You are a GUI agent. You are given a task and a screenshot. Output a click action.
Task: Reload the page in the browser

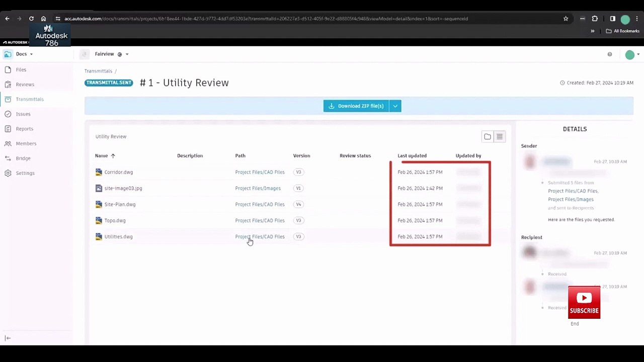(x=31, y=19)
